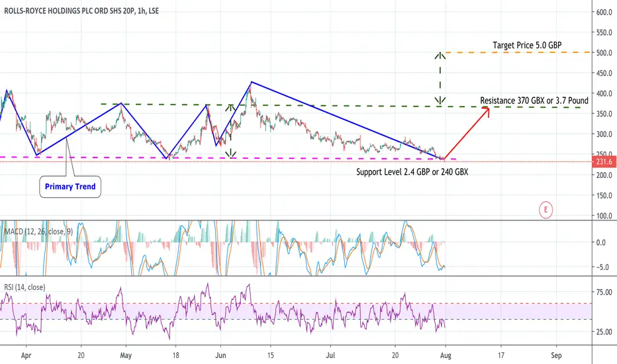Click the 350.0 price axis label

[x=604, y=114]
